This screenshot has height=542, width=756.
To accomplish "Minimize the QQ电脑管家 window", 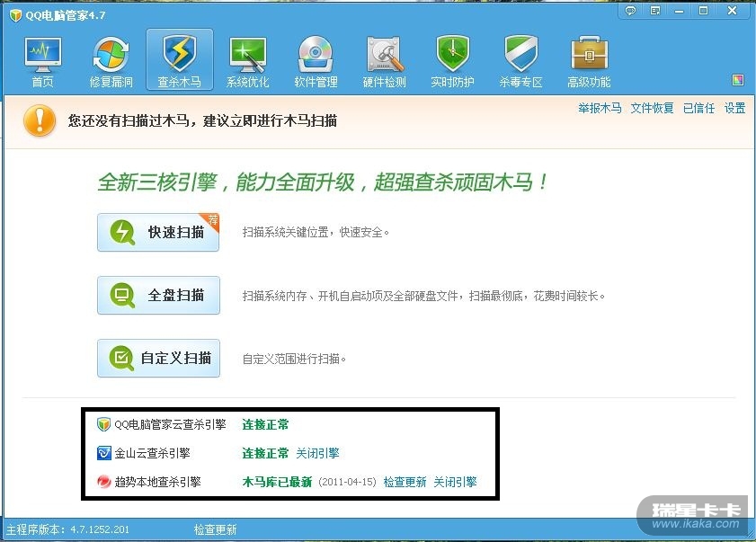I will point(680,11).
